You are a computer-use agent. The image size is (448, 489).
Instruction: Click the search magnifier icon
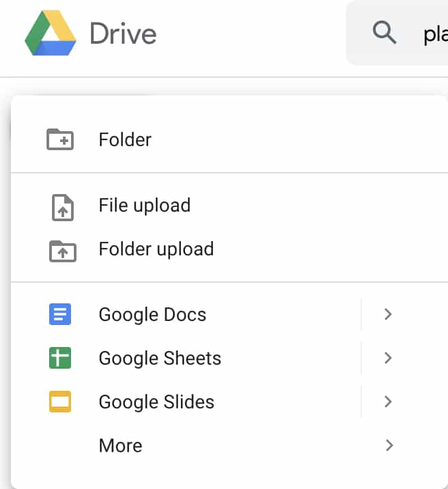(x=384, y=32)
